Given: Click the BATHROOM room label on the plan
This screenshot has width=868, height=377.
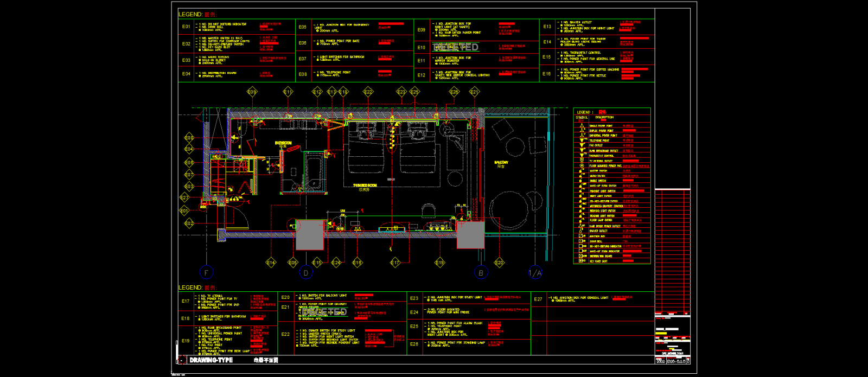Looking at the screenshot, I should [x=283, y=143].
